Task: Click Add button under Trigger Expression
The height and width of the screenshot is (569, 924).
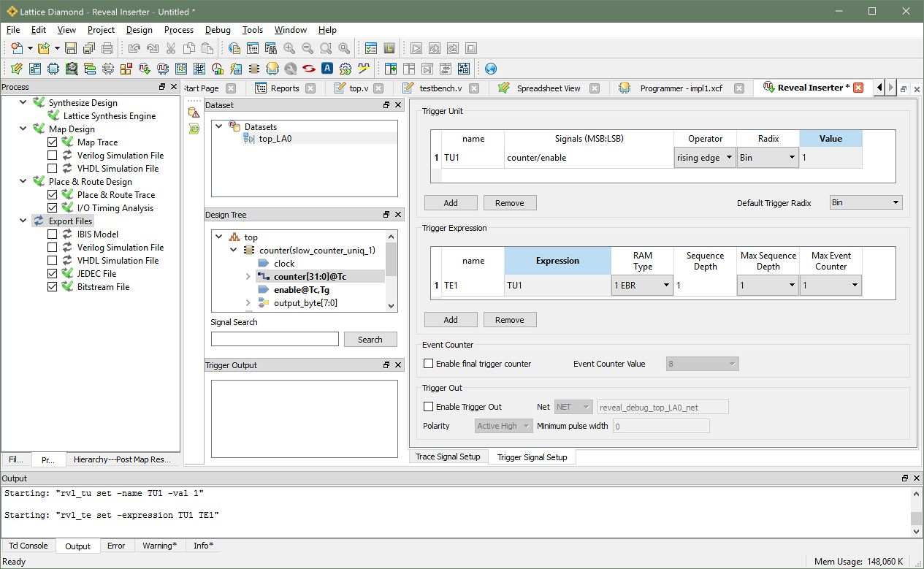Action: [x=451, y=320]
